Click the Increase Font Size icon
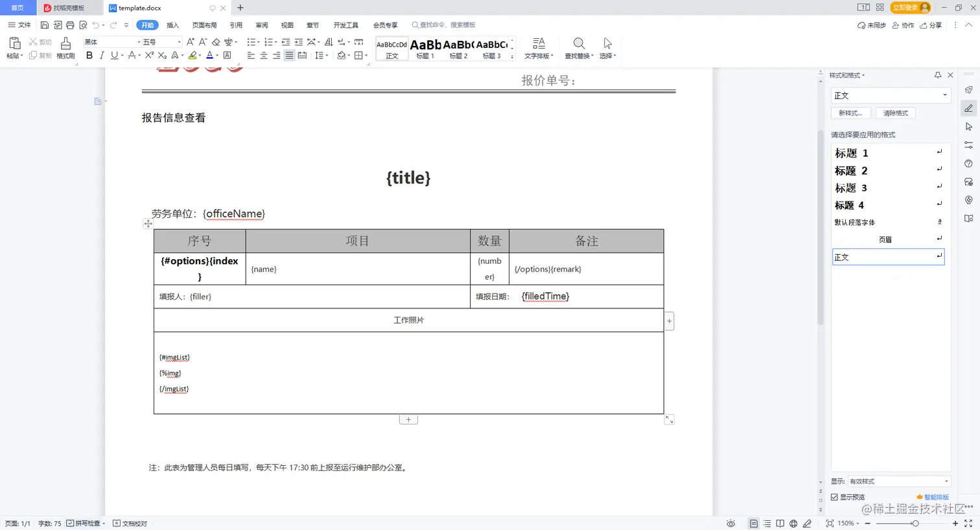 (x=191, y=42)
